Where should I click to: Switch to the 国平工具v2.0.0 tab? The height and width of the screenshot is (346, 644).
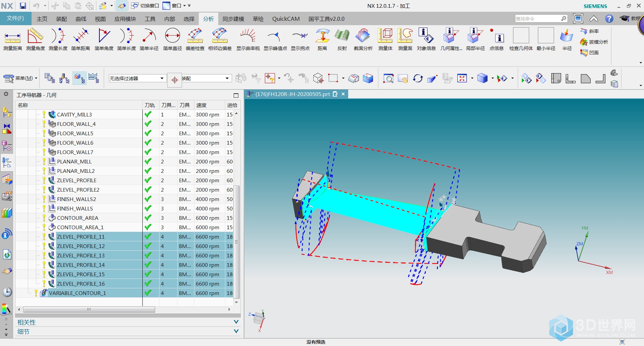click(x=326, y=19)
